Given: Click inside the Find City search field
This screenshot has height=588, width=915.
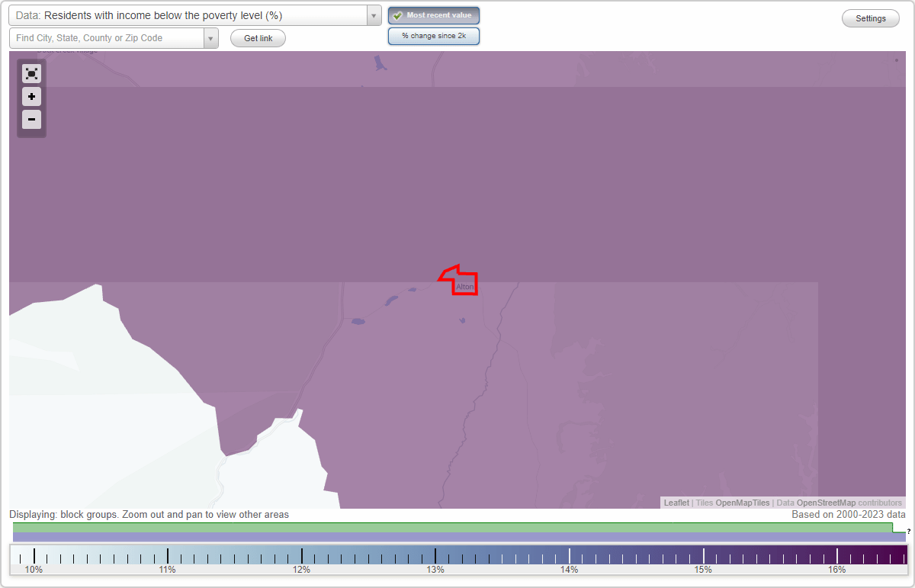Looking at the screenshot, I should tap(107, 37).
